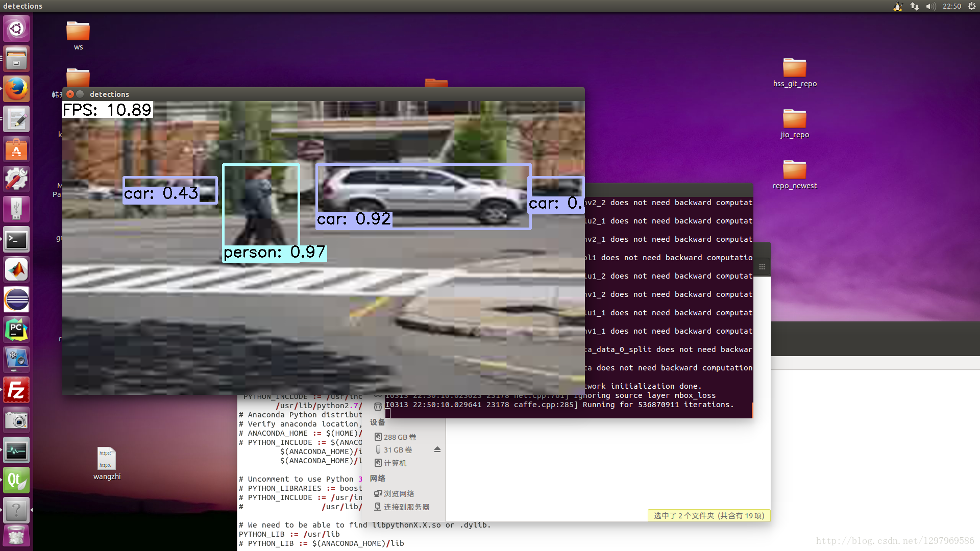Show the 22:50 clock calendar
This screenshot has height=551, width=980.
coord(952,6)
